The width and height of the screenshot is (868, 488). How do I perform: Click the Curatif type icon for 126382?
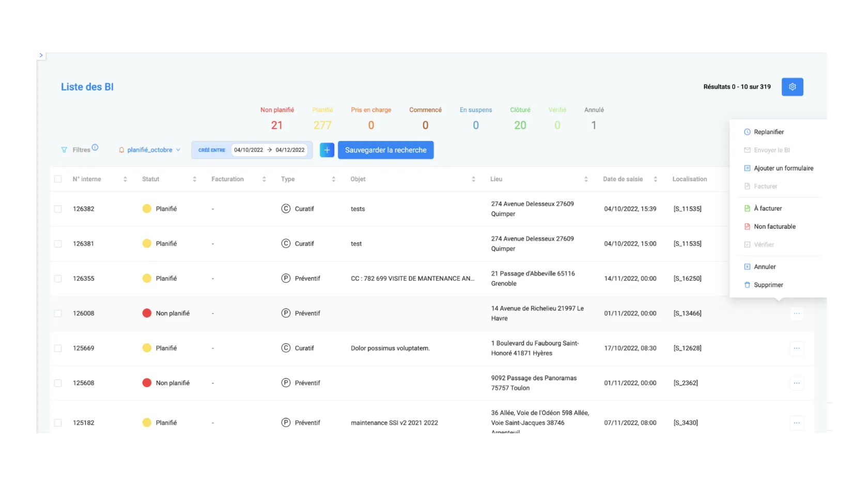(286, 209)
